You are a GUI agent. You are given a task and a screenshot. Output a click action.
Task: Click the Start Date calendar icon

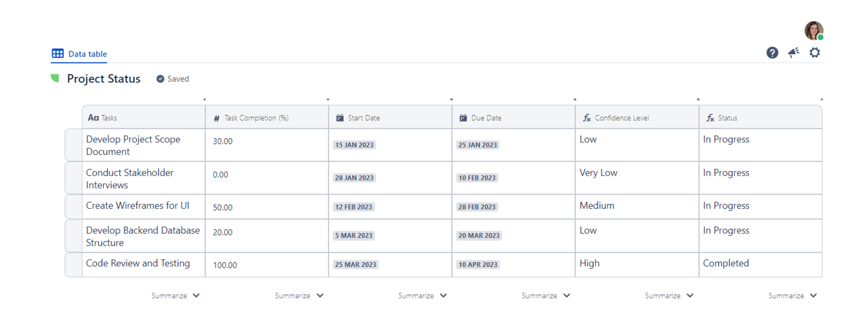[x=340, y=118]
